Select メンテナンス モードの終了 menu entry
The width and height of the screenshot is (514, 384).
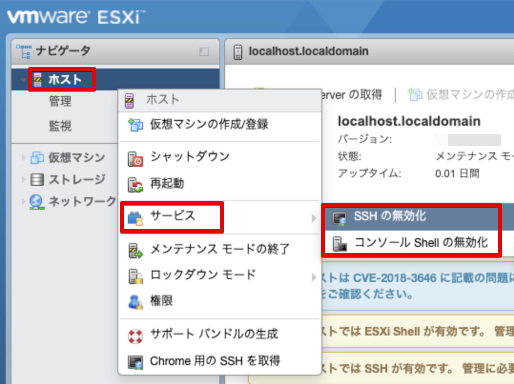point(220,249)
